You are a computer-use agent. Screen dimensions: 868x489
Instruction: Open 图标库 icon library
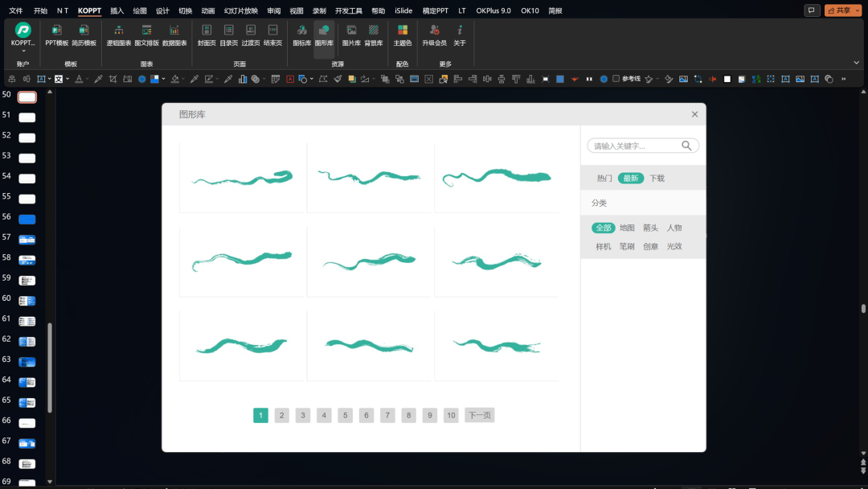[x=301, y=35]
